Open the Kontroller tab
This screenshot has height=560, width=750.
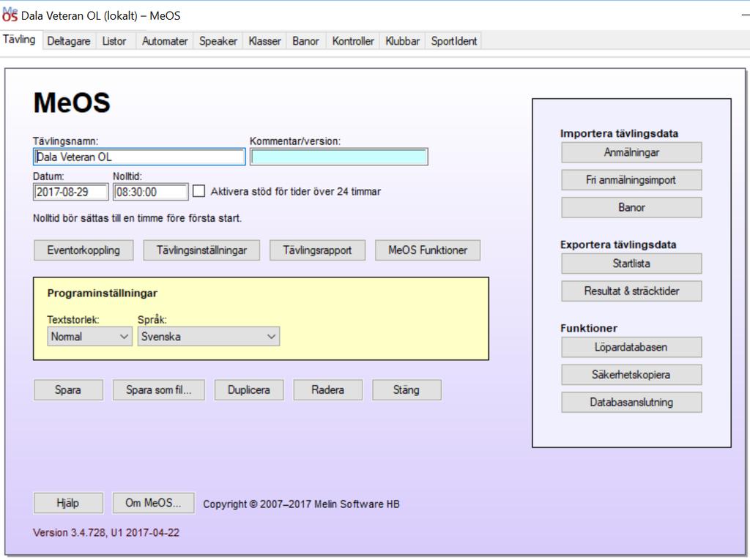pyautogui.click(x=353, y=41)
